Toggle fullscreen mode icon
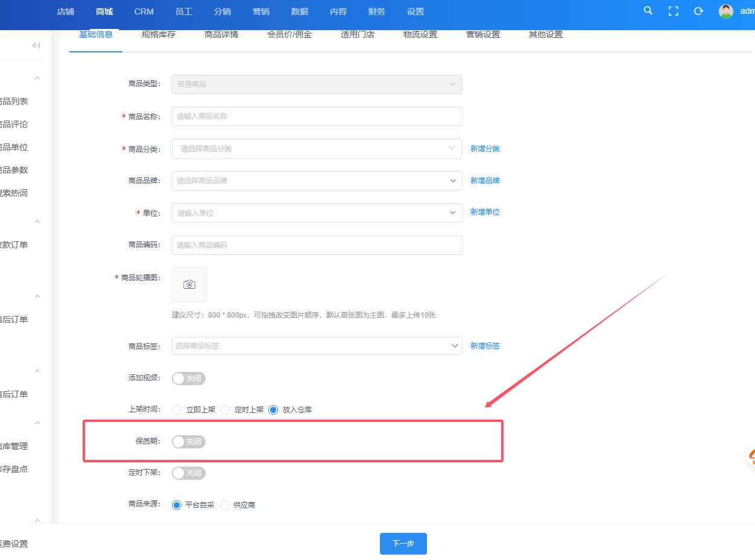Screen dimensions: 755x560 [x=674, y=11]
